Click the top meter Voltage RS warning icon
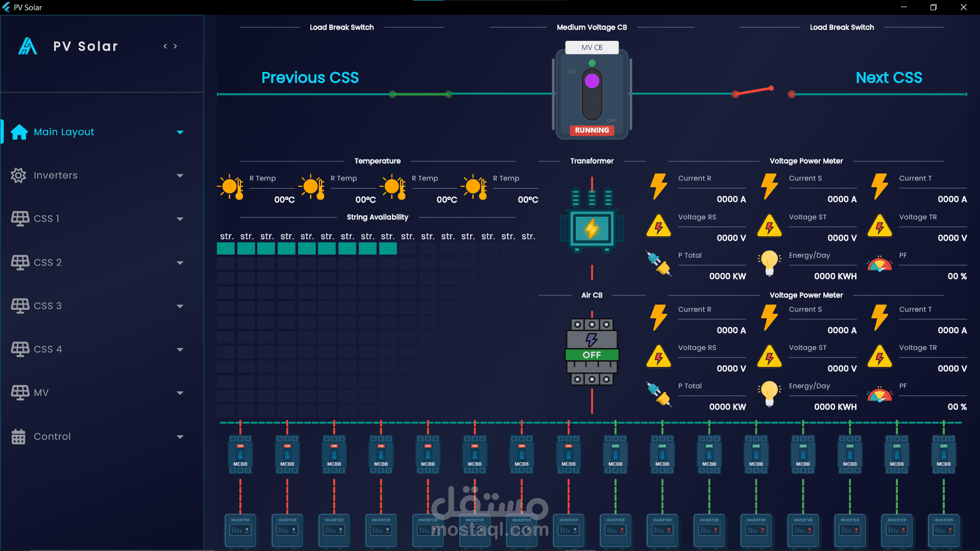The height and width of the screenshot is (551, 980). (658, 226)
